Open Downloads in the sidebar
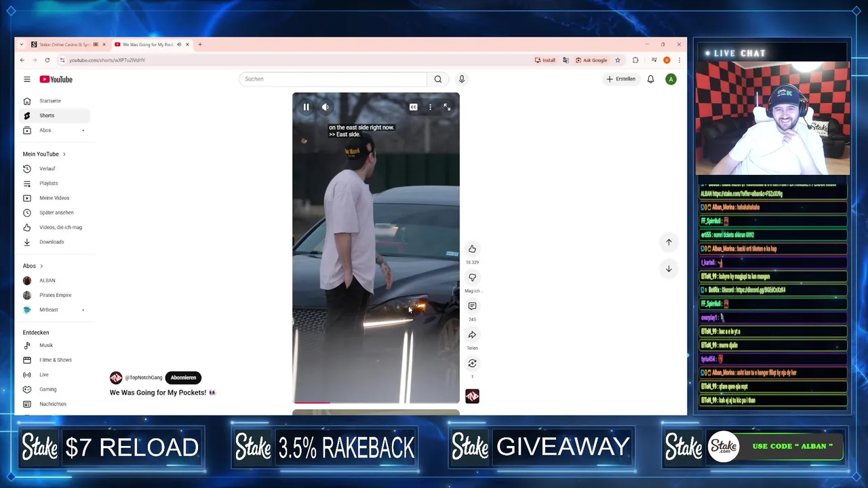This screenshot has height=488, width=868. 54,242
